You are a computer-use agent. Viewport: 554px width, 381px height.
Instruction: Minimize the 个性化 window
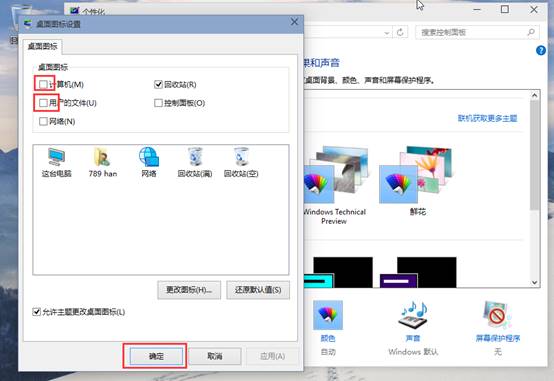click(x=477, y=10)
